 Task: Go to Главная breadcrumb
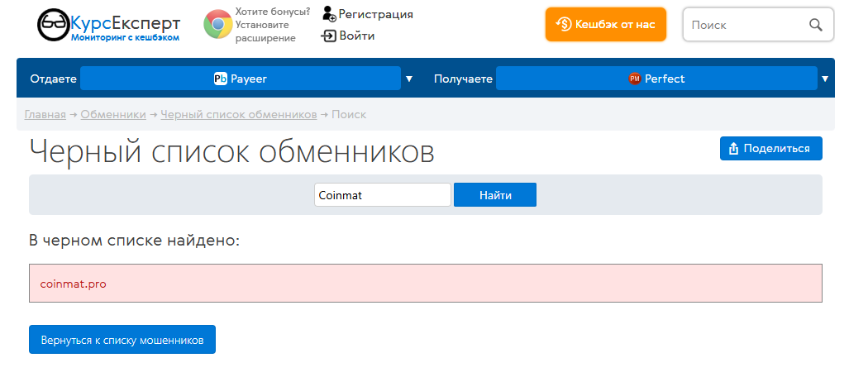click(45, 115)
